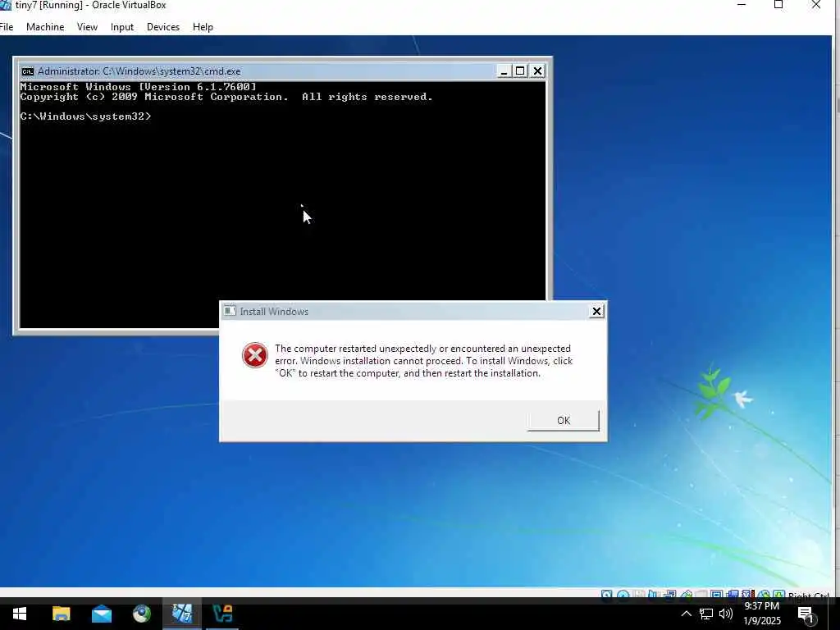Viewport: 840px width, 630px height.
Task: Click the Install Windows dialog title text
Action: pos(274,311)
